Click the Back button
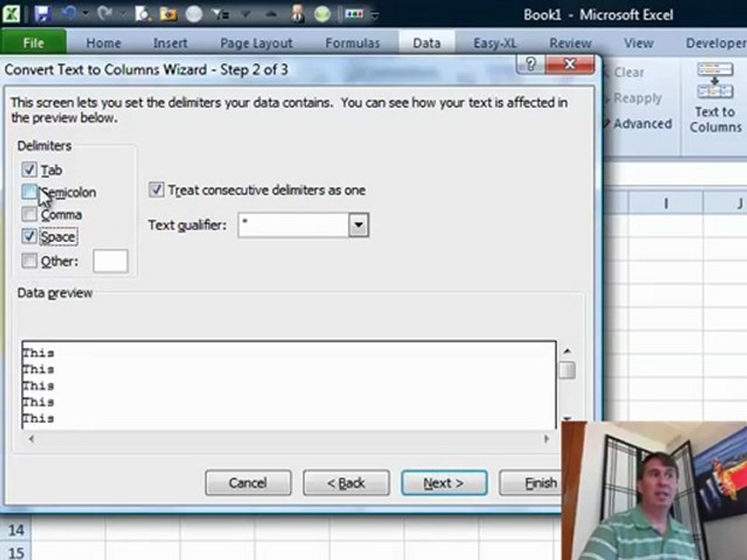The height and width of the screenshot is (560, 747). [345, 483]
